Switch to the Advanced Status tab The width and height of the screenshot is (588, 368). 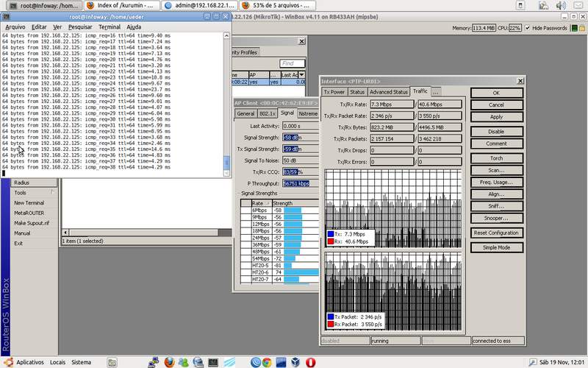coord(389,92)
